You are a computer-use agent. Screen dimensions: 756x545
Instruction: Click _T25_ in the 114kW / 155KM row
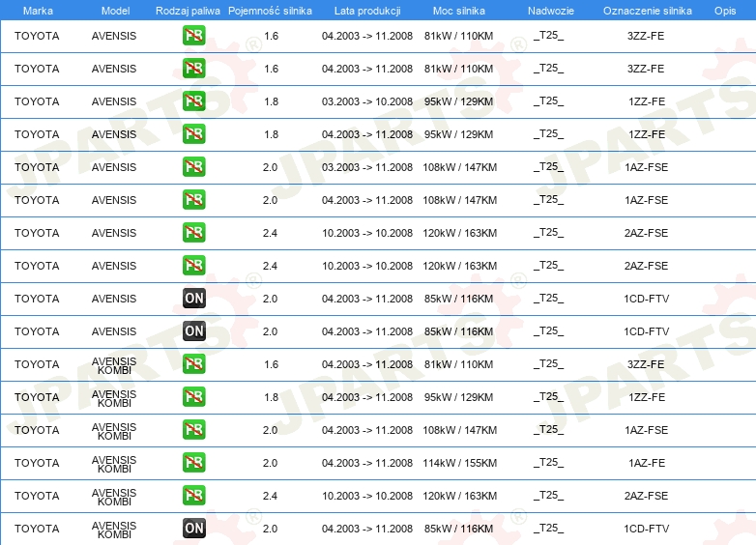pyautogui.click(x=549, y=463)
